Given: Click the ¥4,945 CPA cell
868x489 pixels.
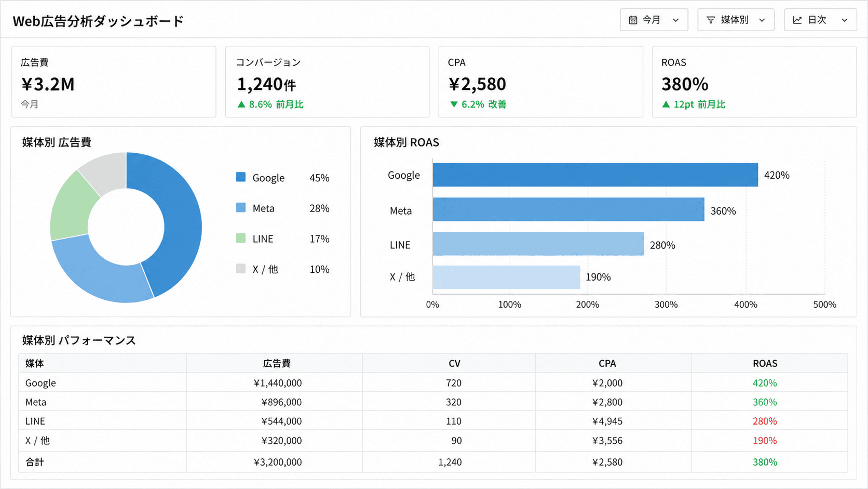Looking at the screenshot, I should [x=607, y=421].
